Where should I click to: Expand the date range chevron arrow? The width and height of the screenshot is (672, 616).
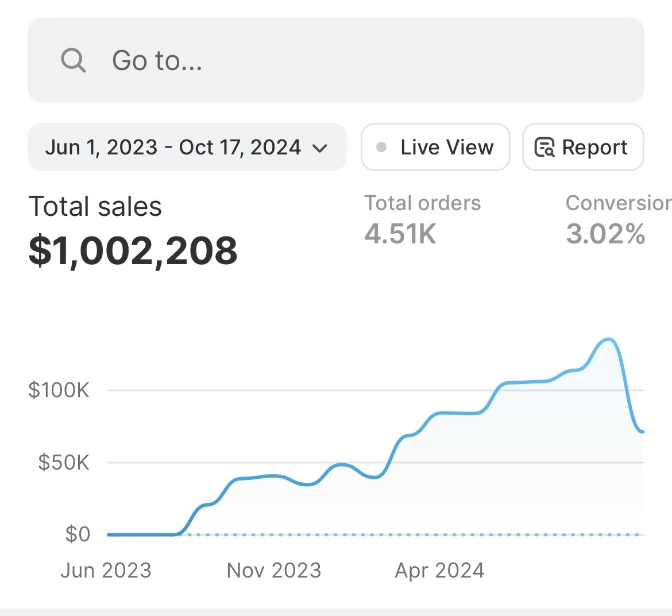coord(320,148)
